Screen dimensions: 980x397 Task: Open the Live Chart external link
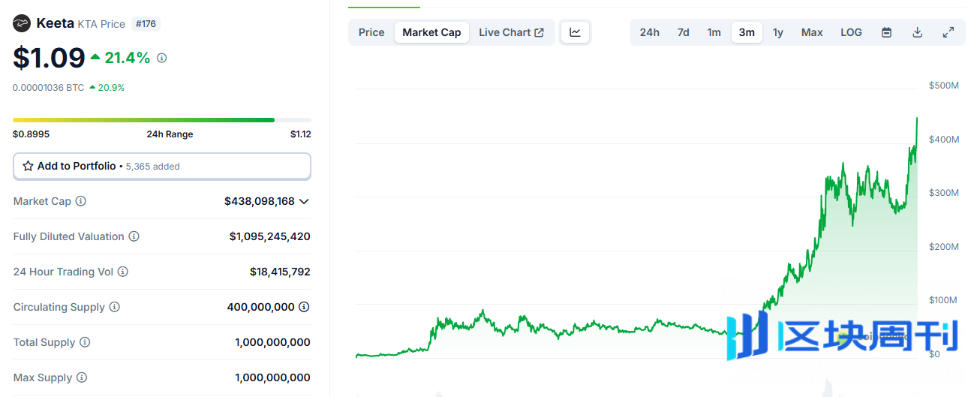(512, 32)
